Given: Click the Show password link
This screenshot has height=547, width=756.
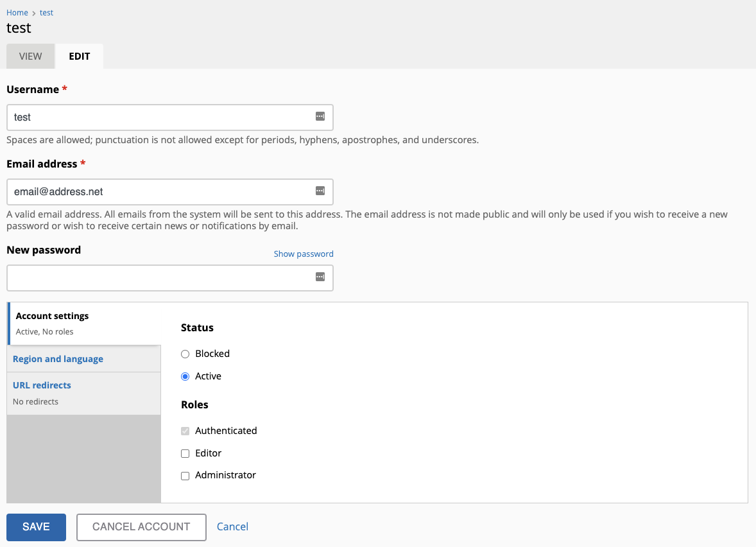Looking at the screenshot, I should click(x=303, y=254).
